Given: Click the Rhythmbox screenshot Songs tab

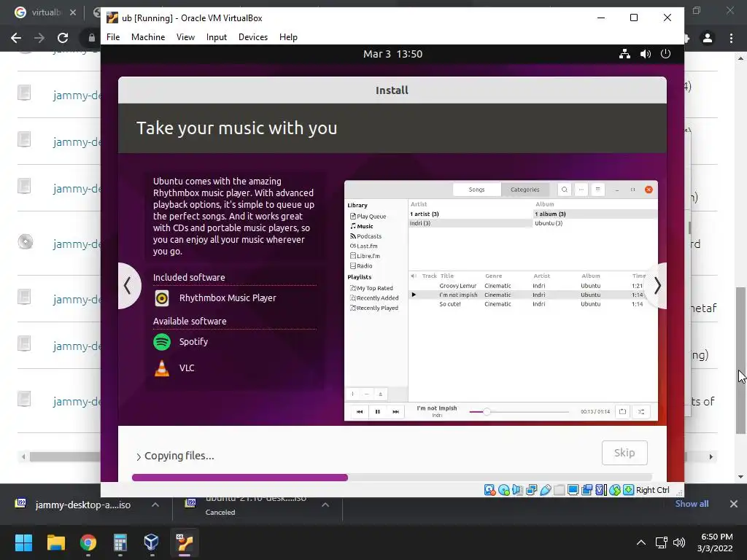Looking at the screenshot, I should tap(476, 190).
